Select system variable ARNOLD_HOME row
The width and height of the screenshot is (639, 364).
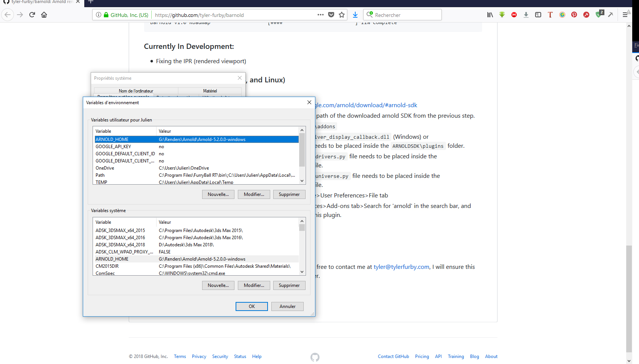coord(196,259)
